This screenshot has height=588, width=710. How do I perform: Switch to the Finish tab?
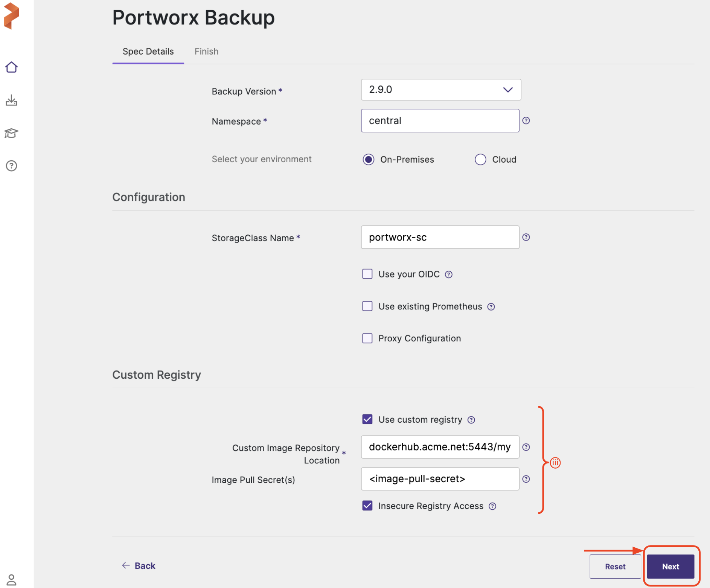coord(206,52)
